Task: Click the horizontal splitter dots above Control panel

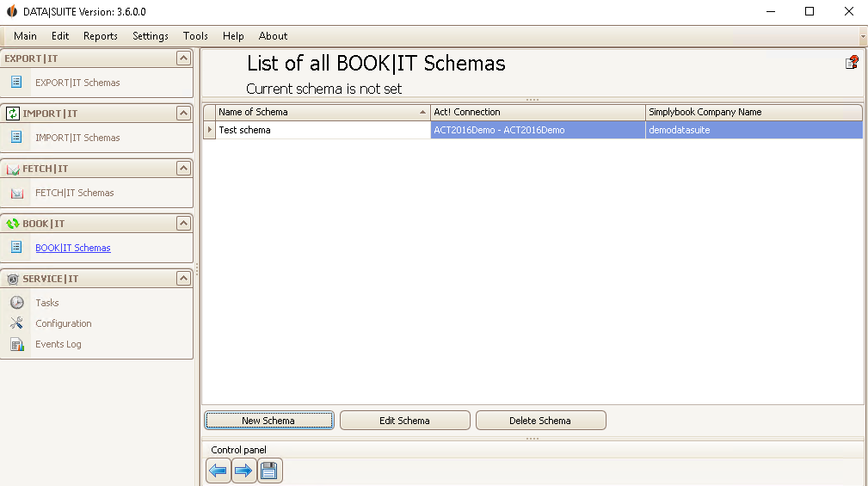Action: click(532, 439)
